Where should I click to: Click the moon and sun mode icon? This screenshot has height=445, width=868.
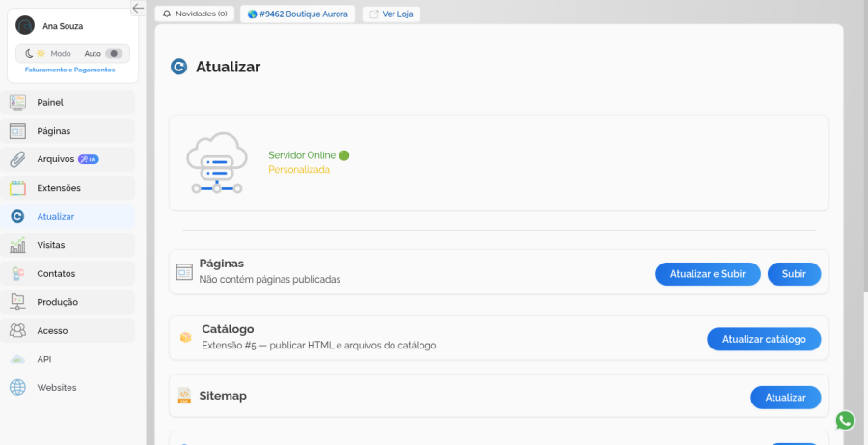coord(36,54)
